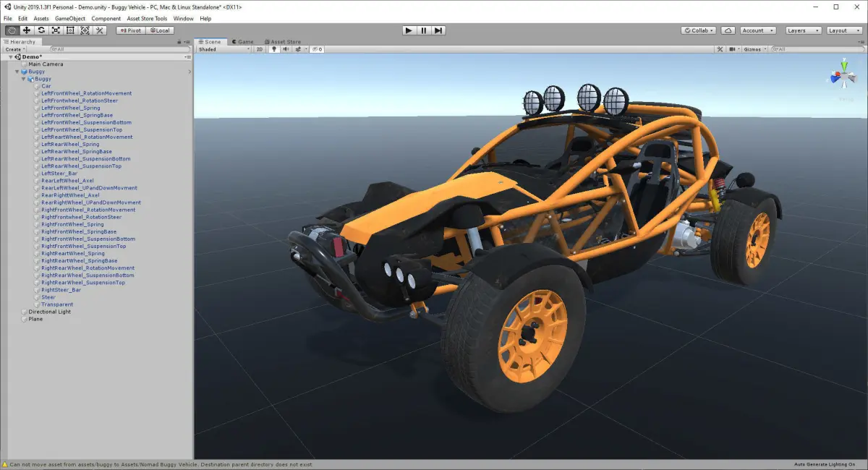The height and width of the screenshot is (470, 868).
Task: Open Buggy prefab with the right chevron
Action: pos(190,72)
